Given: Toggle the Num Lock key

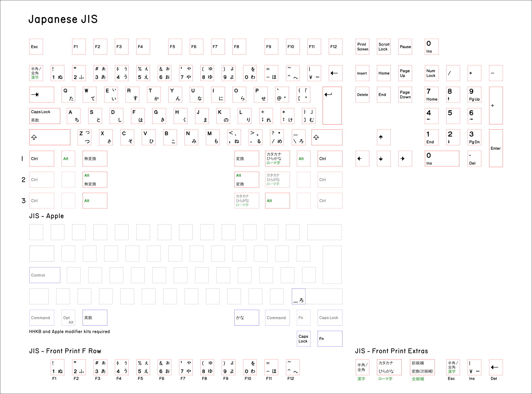Looking at the screenshot, I should [431, 73].
